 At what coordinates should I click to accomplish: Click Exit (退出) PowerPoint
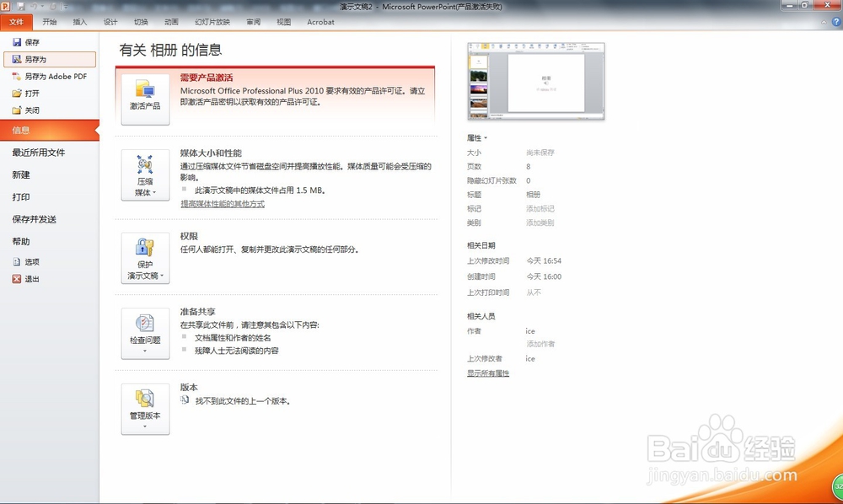pyautogui.click(x=26, y=279)
